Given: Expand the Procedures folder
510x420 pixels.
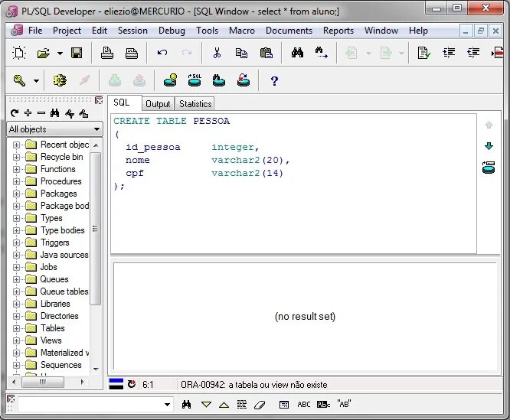Looking at the screenshot, I should (x=16, y=181).
